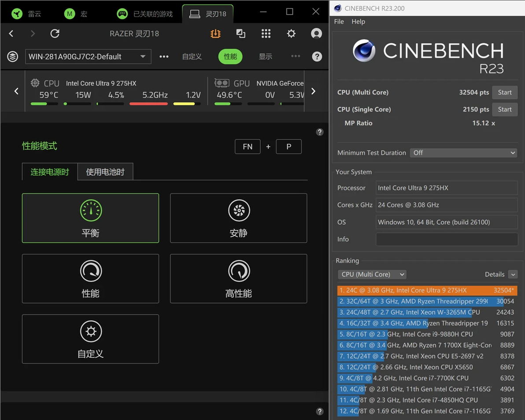Refresh the Razer device page

55,33
